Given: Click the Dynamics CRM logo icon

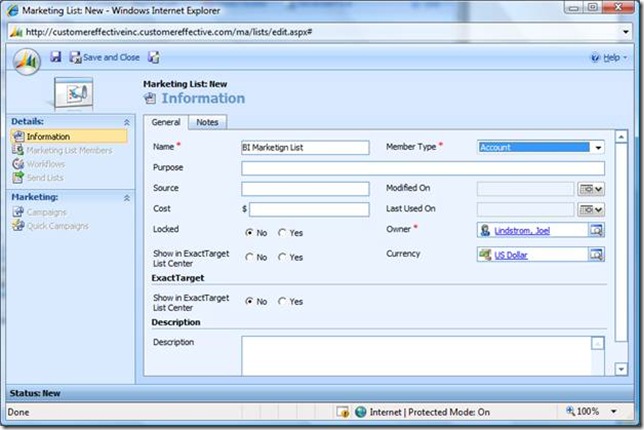Looking at the screenshot, I should [x=26, y=59].
